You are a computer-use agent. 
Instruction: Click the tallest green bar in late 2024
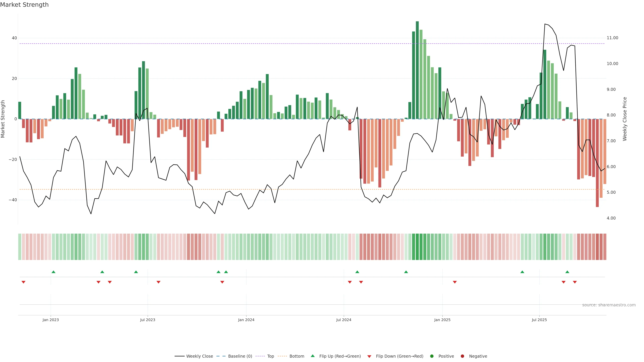417,70
